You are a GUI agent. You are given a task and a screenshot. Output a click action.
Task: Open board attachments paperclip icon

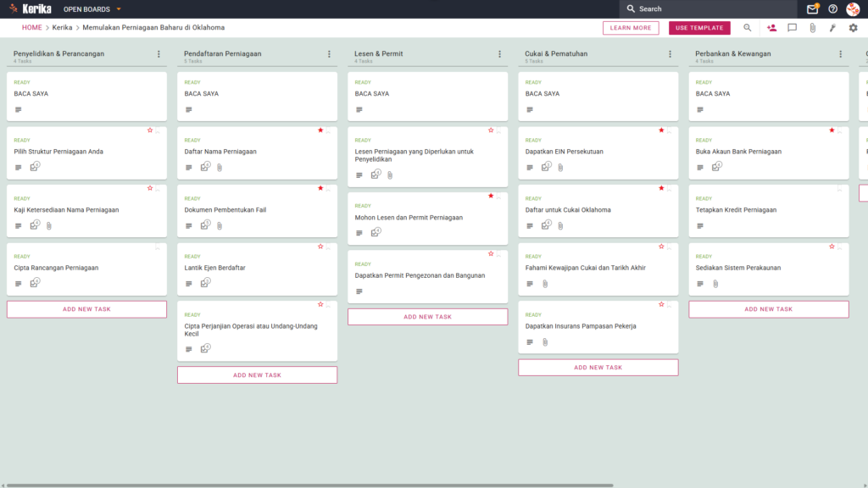click(x=813, y=28)
